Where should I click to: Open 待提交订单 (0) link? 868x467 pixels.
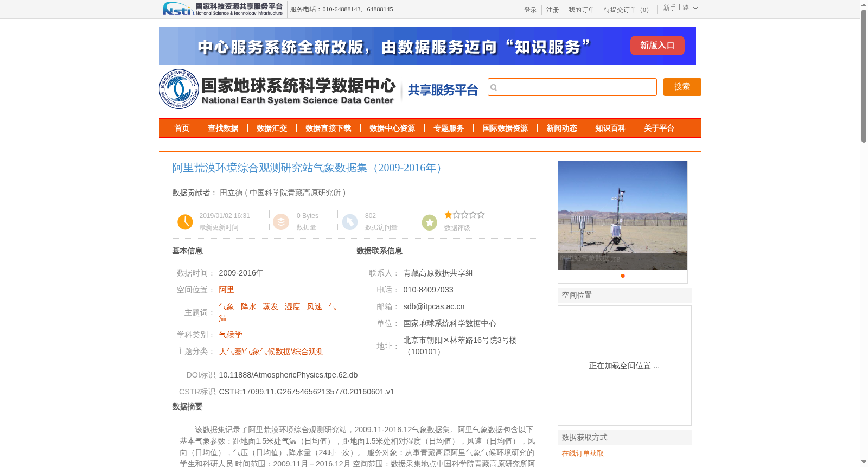pos(628,10)
